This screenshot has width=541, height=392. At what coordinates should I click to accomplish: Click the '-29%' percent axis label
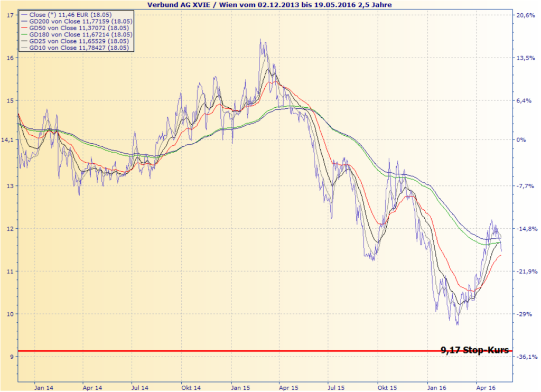(x=524, y=314)
